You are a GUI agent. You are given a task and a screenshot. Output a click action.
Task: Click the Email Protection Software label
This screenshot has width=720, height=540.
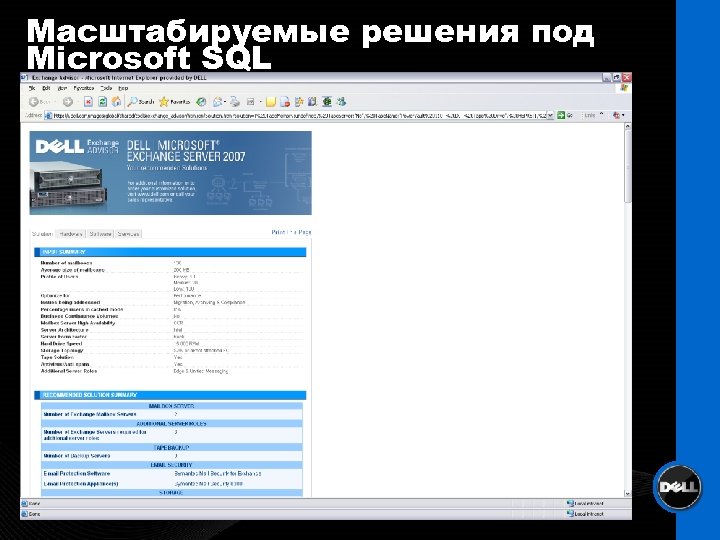77,473
